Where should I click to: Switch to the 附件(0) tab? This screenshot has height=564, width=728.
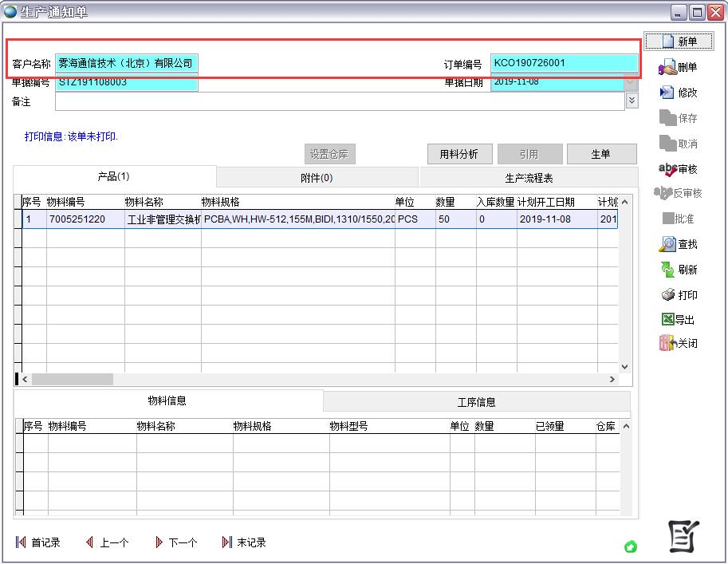pos(317,177)
